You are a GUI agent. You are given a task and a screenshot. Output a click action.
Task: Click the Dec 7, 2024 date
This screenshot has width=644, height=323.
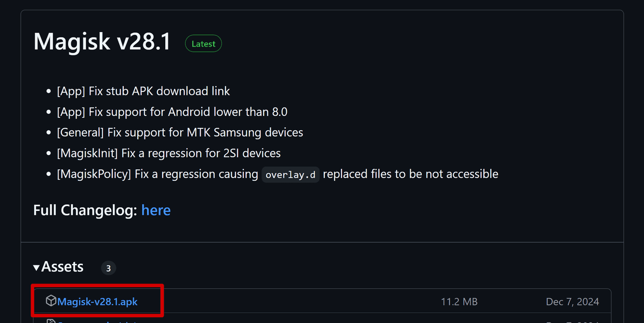point(572,302)
